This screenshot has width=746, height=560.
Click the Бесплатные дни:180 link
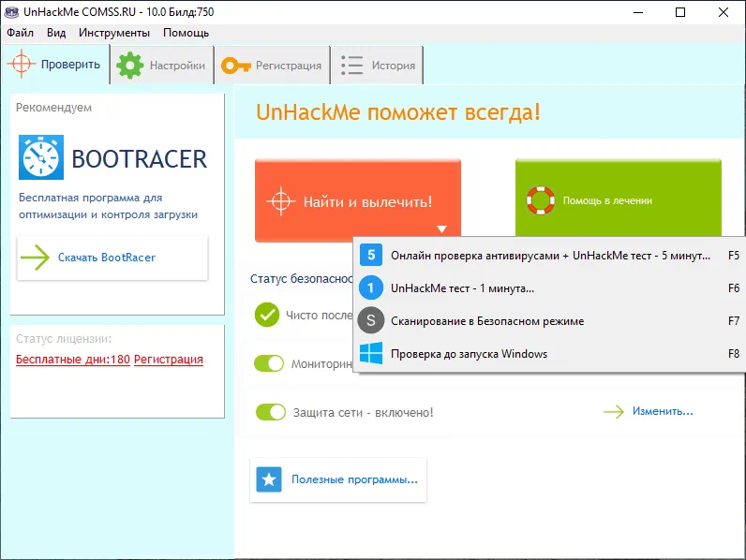click(73, 360)
